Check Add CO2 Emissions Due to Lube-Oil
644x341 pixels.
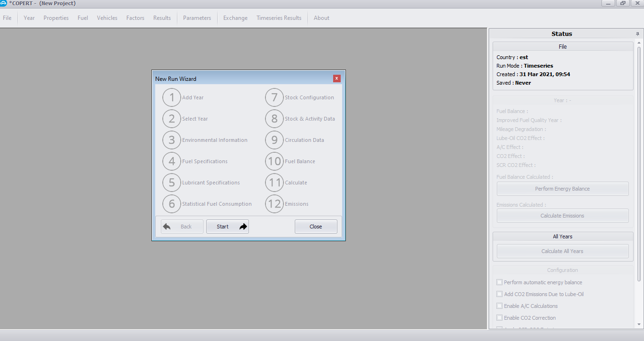(x=499, y=294)
